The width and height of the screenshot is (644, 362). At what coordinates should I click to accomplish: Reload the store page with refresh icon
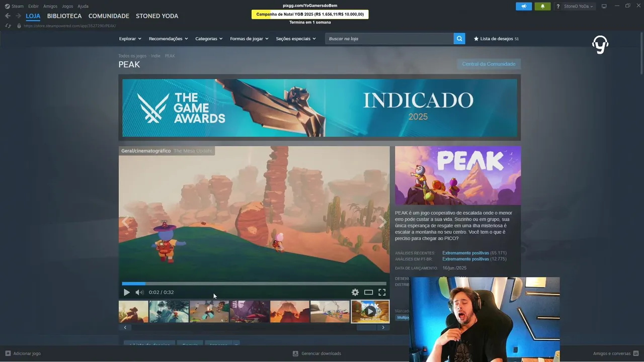click(8, 26)
